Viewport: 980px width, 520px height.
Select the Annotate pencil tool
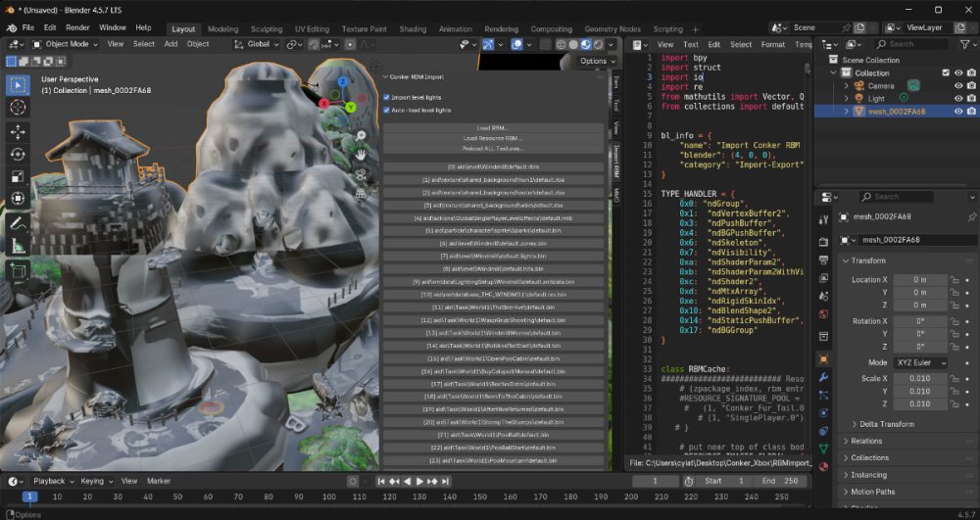point(18,223)
